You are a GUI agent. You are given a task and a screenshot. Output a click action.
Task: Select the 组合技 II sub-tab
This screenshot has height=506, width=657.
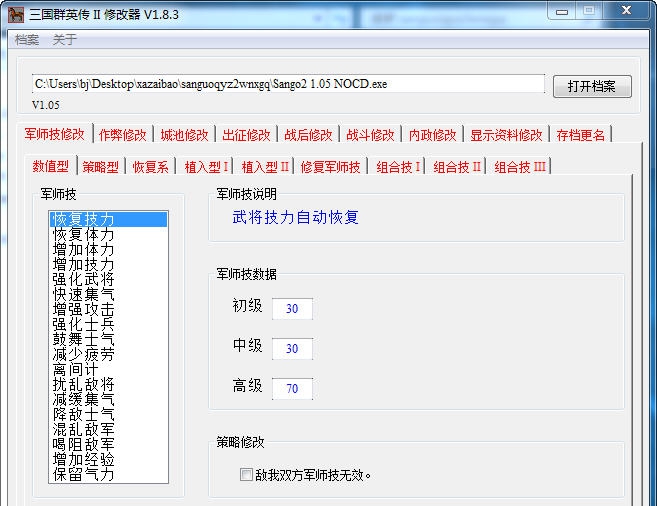pos(457,167)
